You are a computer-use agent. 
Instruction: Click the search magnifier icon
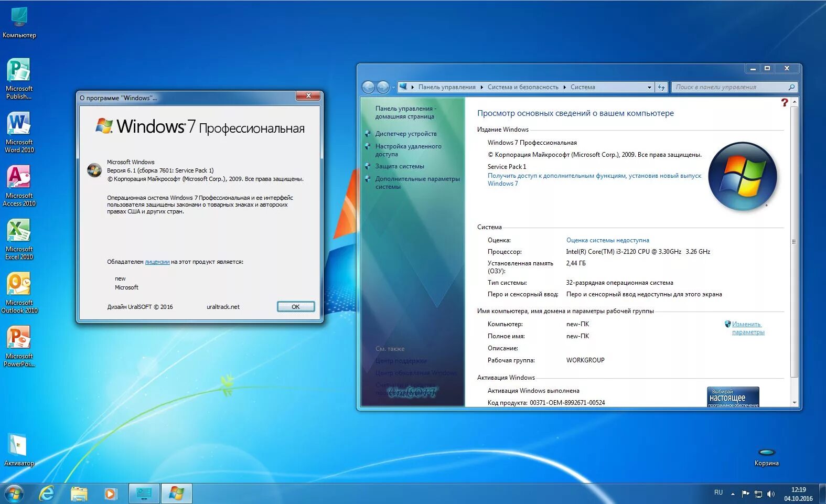(791, 87)
